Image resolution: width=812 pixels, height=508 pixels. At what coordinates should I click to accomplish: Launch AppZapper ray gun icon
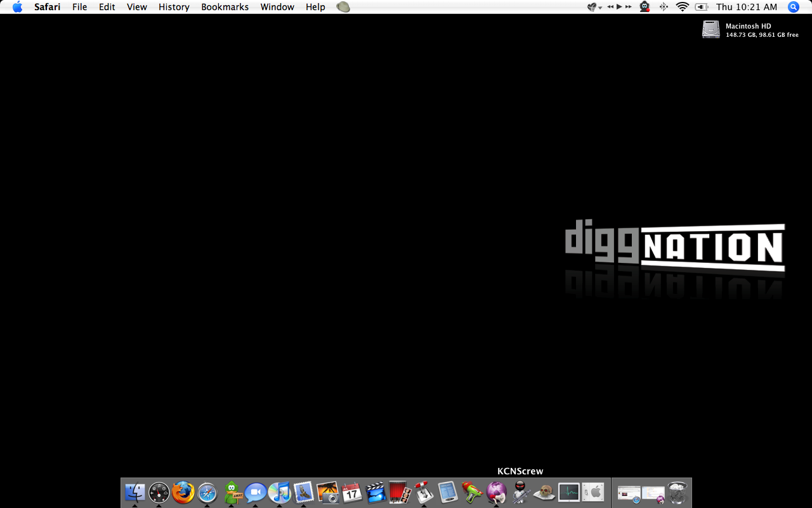(472, 492)
